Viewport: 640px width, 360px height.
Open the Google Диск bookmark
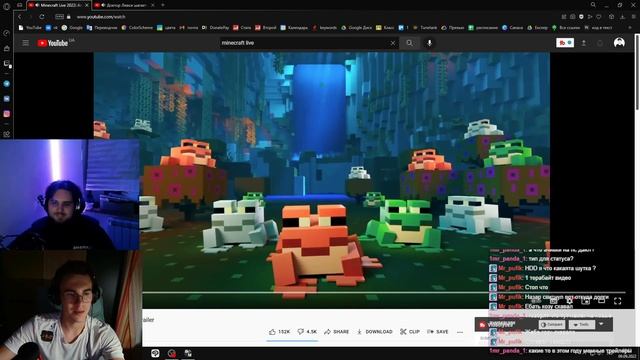click(x=357, y=28)
